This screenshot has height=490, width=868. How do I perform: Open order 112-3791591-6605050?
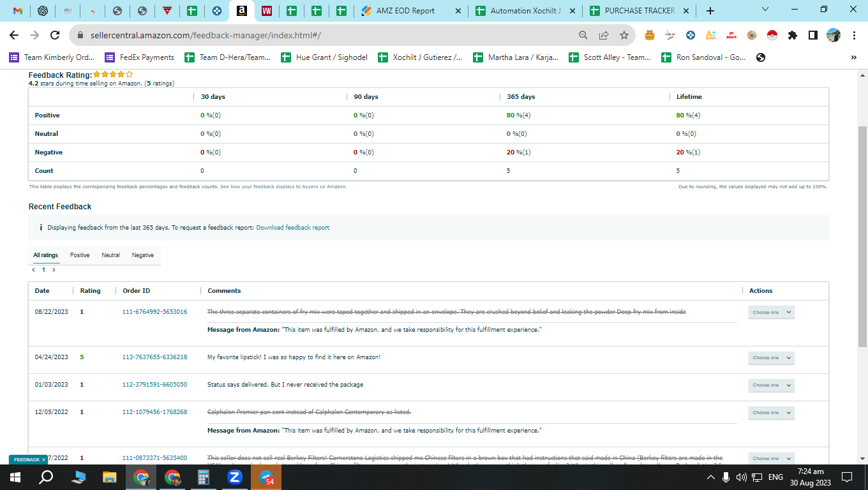(154, 385)
